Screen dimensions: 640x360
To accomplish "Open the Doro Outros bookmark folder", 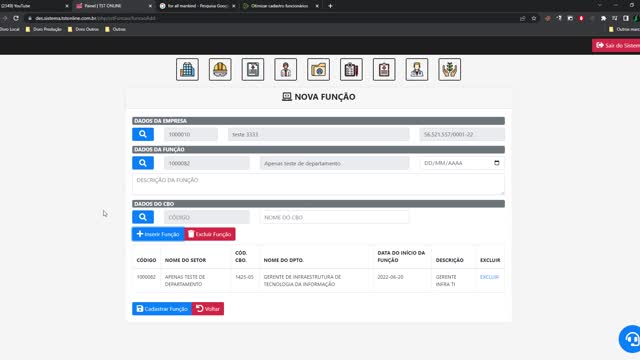I will click(x=83, y=29).
